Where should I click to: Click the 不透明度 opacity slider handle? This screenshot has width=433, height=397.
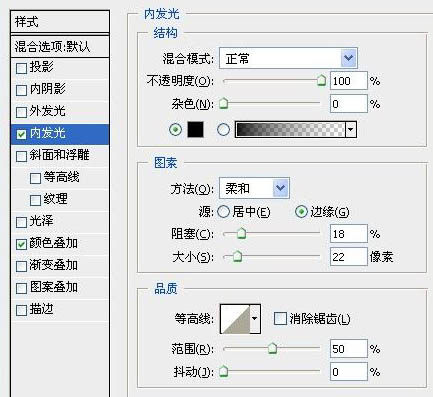click(x=321, y=81)
